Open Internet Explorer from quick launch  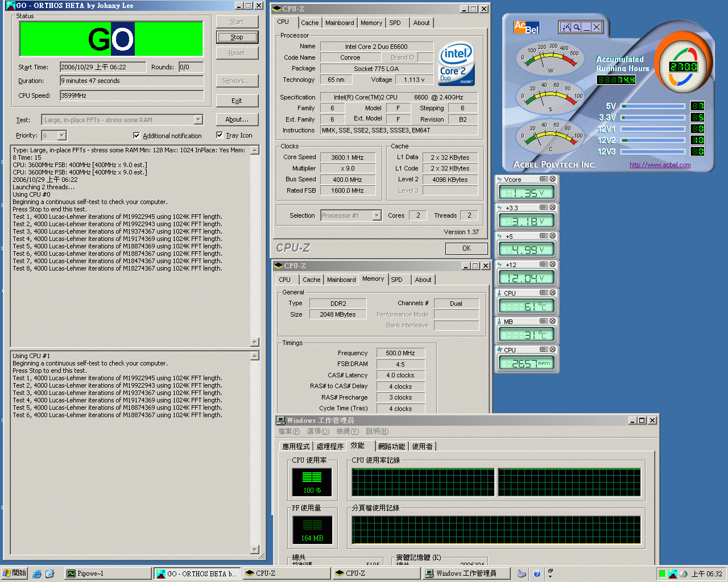[37, 574]
